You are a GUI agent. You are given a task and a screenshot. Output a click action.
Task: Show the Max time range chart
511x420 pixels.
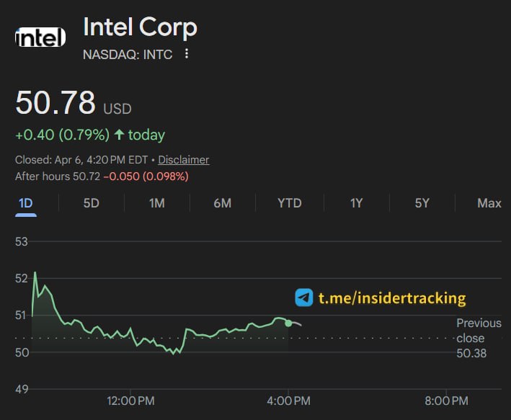coord(489,203)
